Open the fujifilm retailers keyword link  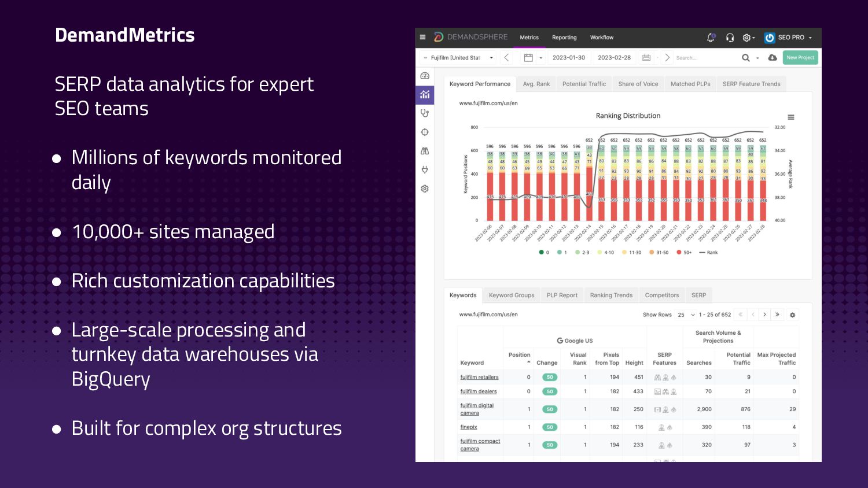click(479, 378)
